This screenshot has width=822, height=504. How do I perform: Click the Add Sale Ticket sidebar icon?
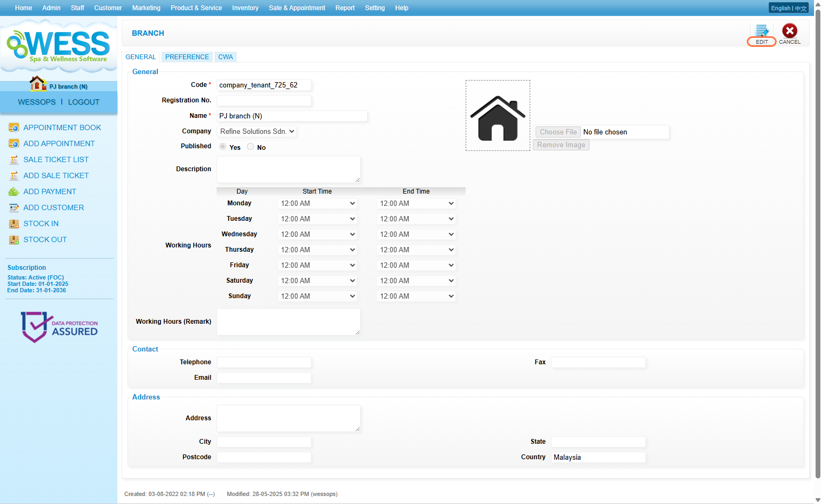click(14, 175)
